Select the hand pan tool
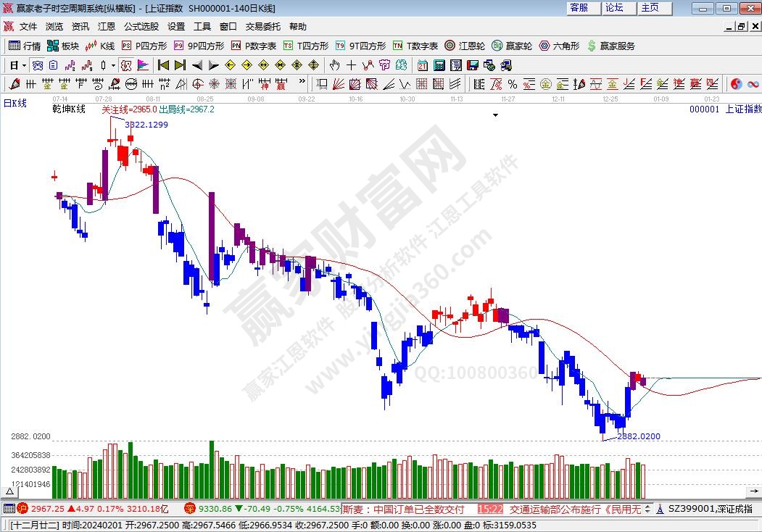 (336, 65)
